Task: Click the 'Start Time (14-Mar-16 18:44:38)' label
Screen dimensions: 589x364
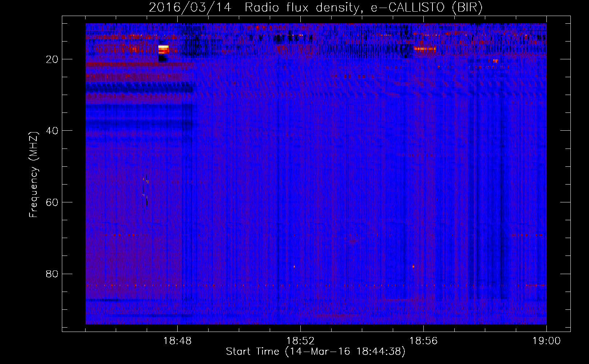Action: [x=316, y=352]
